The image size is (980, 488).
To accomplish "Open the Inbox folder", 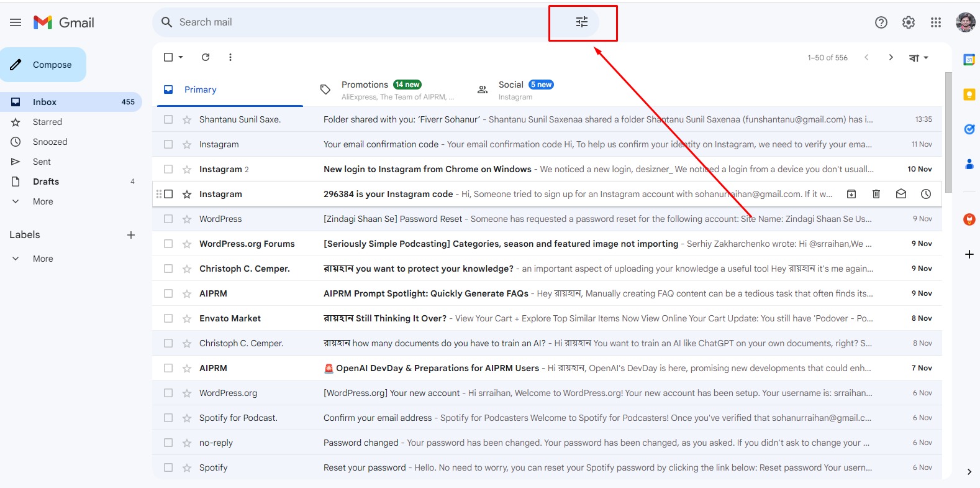I will pyautogui.click(x=71, y=102).
